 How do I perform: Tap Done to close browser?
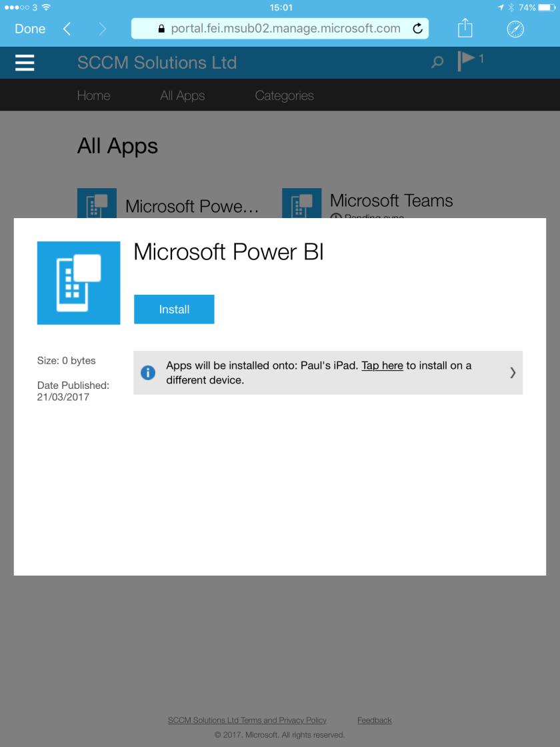pyautogui.click(x=30, y=29)
